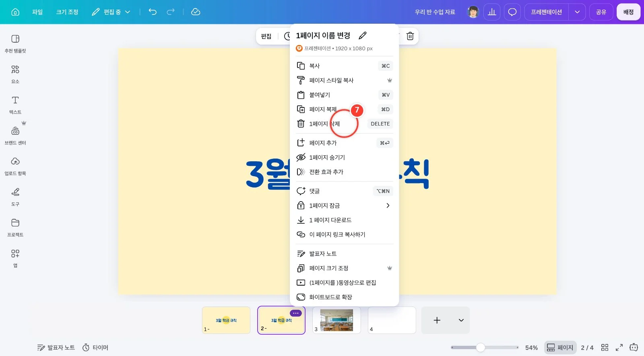Open 업로드 항목 sidebar panel

pos(15,166)
